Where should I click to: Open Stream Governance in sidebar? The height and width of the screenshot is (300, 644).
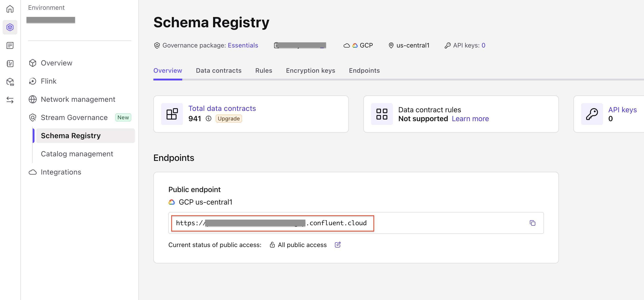pyautogui.click(x=74, y=118)
